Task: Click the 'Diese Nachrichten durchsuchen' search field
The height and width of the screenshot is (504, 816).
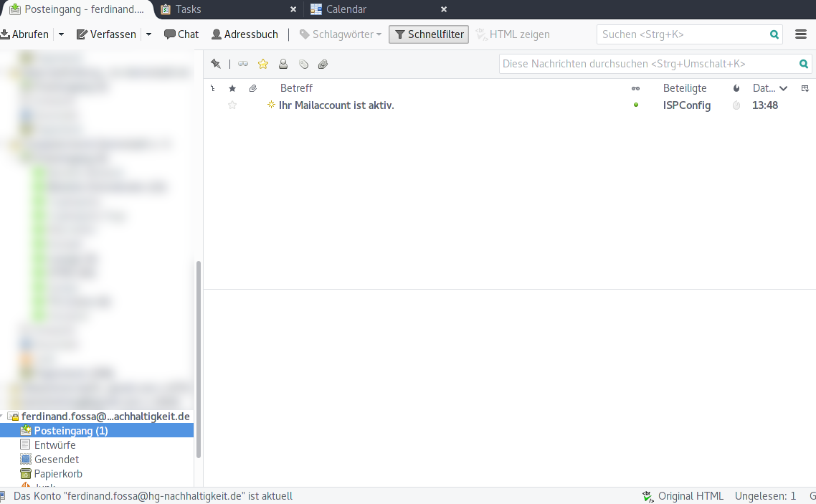Action: (648, 64)
